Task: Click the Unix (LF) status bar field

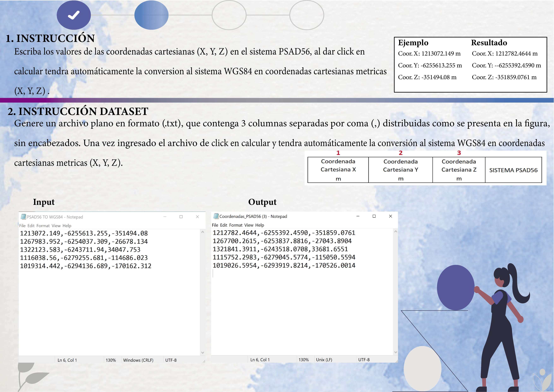Action: point(324,360)
